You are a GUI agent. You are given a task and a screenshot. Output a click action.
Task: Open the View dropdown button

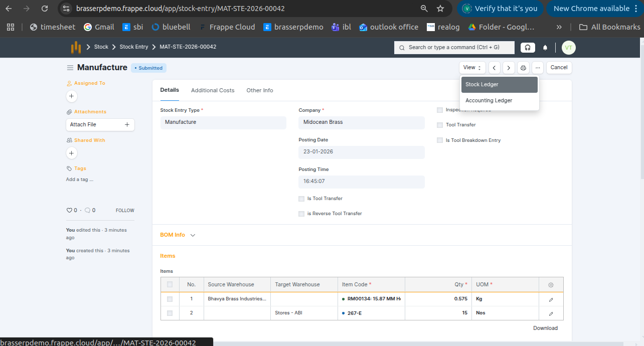point(472,68)
